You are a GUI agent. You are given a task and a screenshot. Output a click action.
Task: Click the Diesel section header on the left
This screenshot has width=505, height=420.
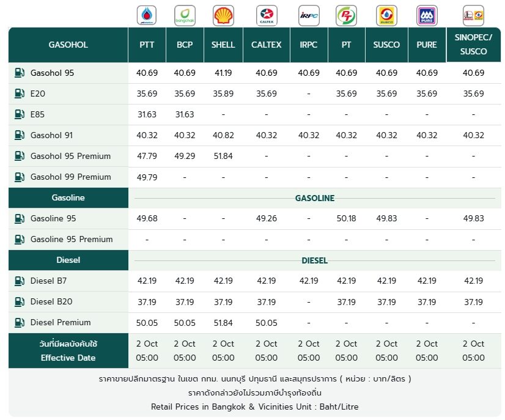coord(68,260)
